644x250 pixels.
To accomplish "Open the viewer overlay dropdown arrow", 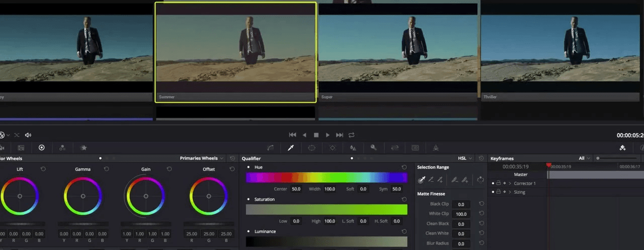I will tap(8, 135).
